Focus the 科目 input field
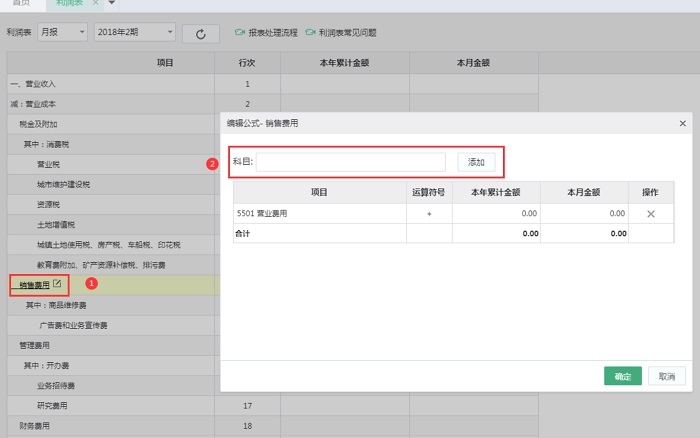The width and height of the screenshot is (700, 438). 350,162
